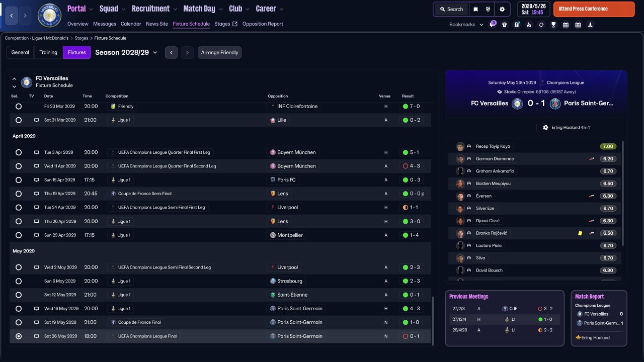Click Attend Press Conference button
This screenshot has height=362, width=644.
click(594, 9)
